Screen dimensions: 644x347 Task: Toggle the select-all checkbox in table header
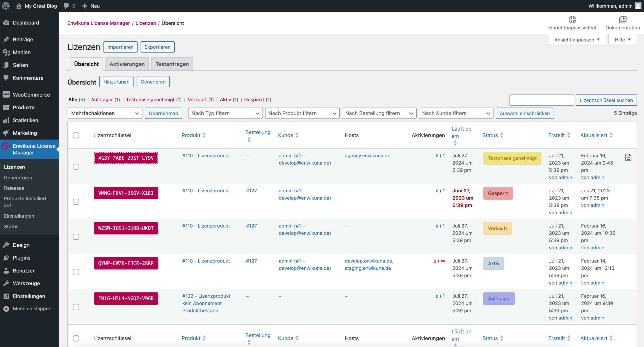(76, 135)
